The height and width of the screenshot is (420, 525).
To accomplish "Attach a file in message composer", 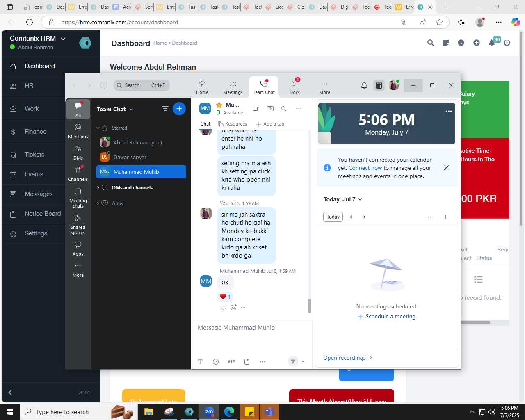I will [x=247, y=362].
